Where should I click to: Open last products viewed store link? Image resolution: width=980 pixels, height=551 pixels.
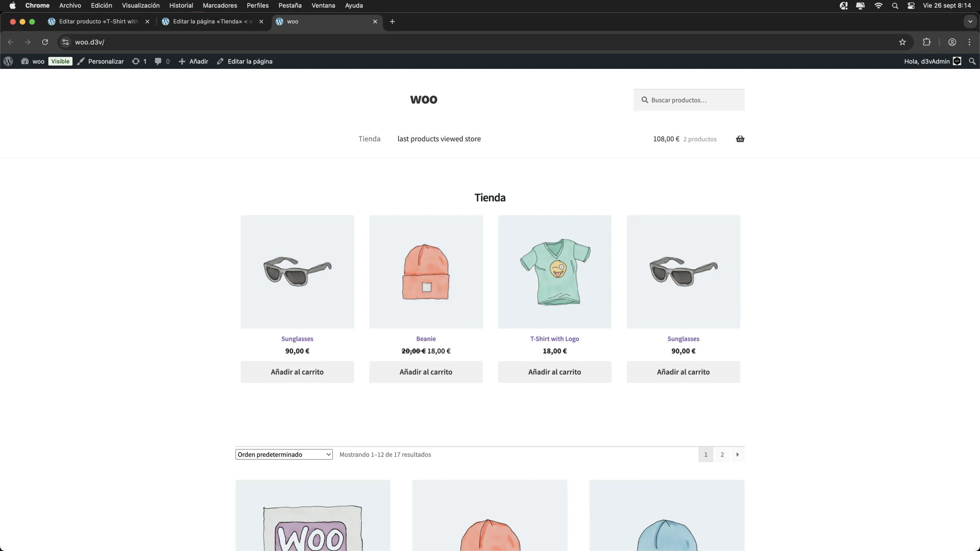click(439, 139)
